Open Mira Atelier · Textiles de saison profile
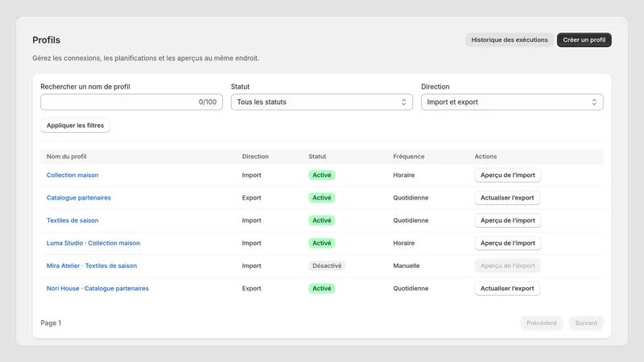Image resolution: width=644 pixels, height=362 pixels. [92, 265]
